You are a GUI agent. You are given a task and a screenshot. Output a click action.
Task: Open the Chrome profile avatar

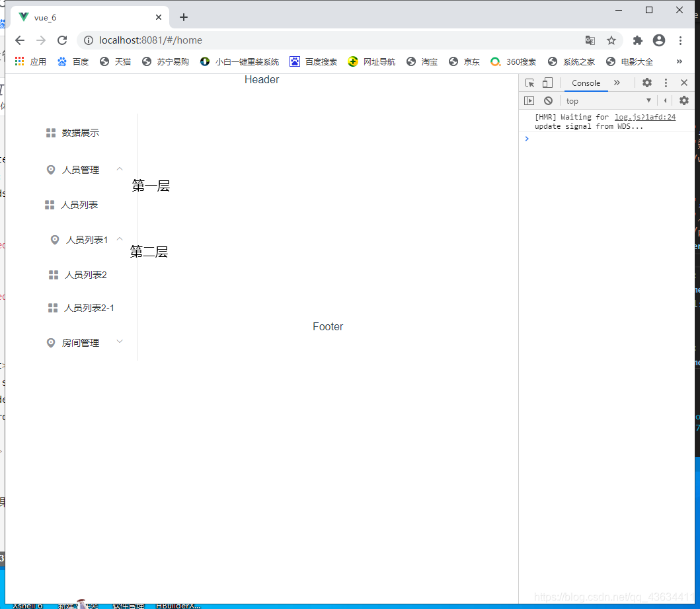tap(659, 40)
